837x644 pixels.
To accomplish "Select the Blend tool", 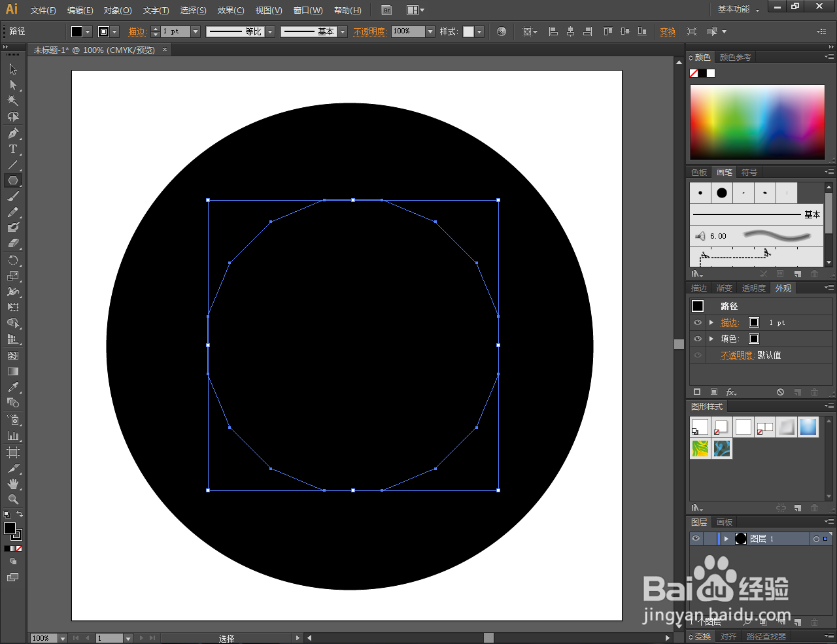I will pos(12,403).
